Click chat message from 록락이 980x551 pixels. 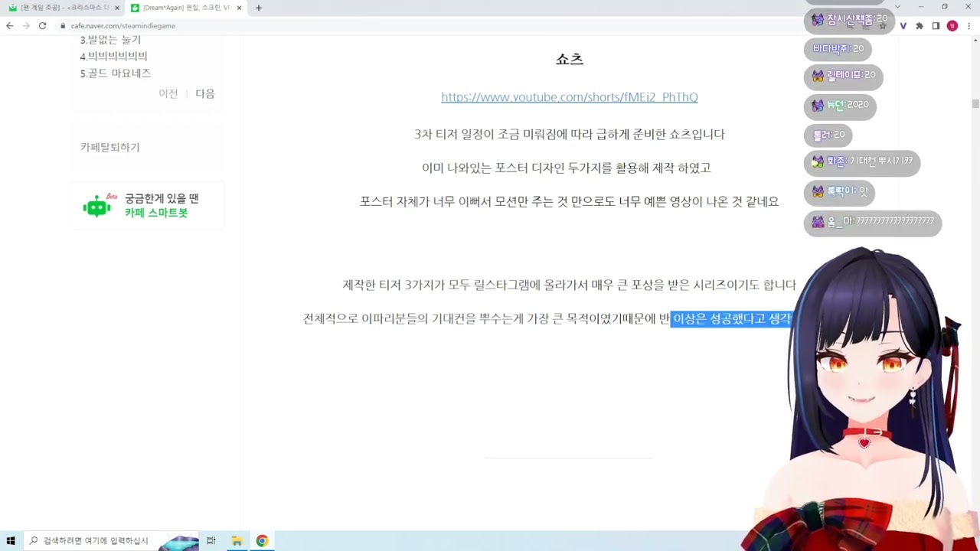coord(839,191)
